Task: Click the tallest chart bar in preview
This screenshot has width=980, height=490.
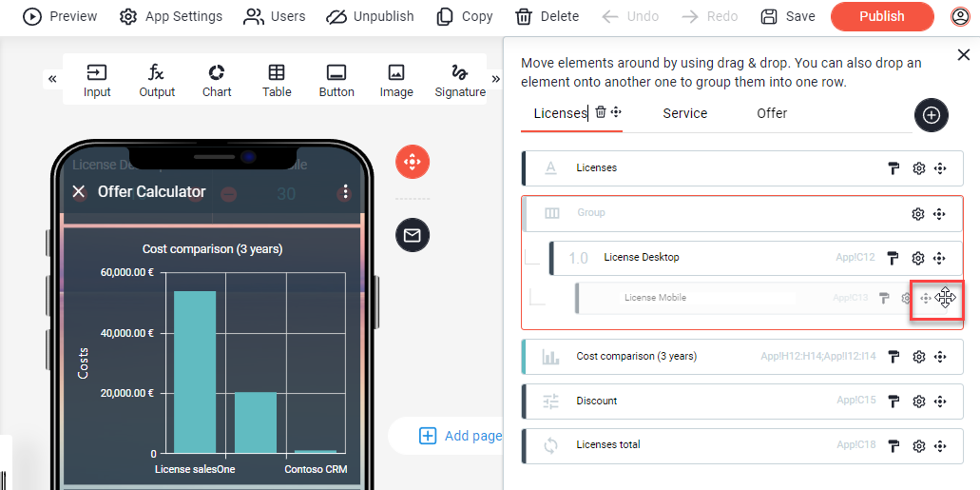Action: 194,372
